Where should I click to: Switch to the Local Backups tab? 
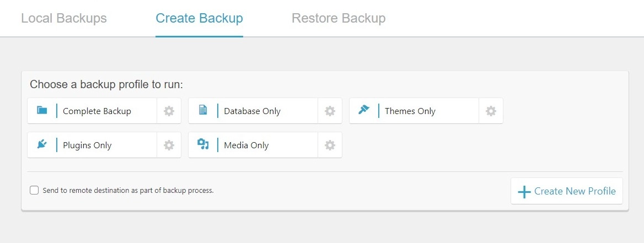pyautogui.click(x=64, y=19)
